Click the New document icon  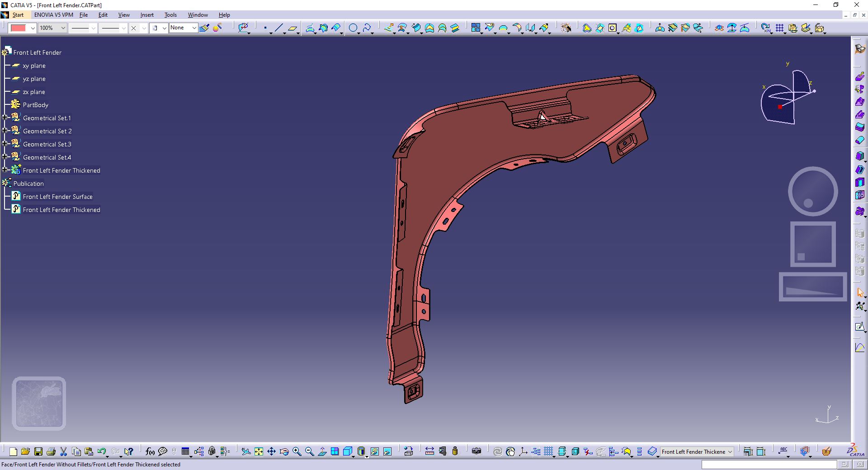13,451
